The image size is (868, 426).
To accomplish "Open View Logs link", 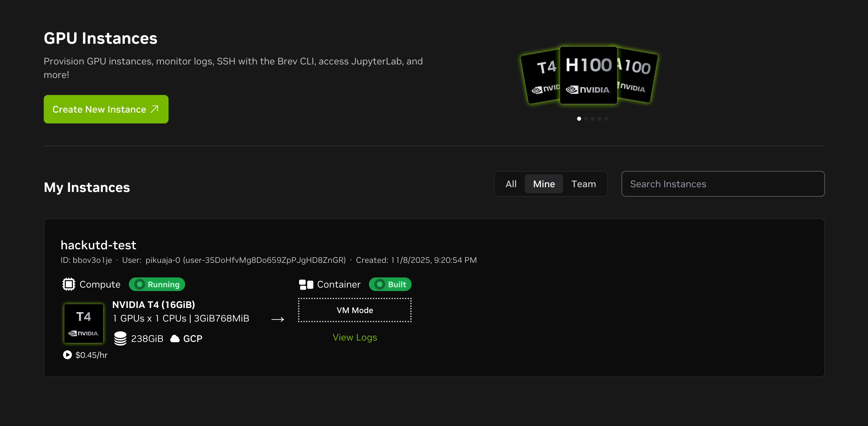I will point(355,337).
